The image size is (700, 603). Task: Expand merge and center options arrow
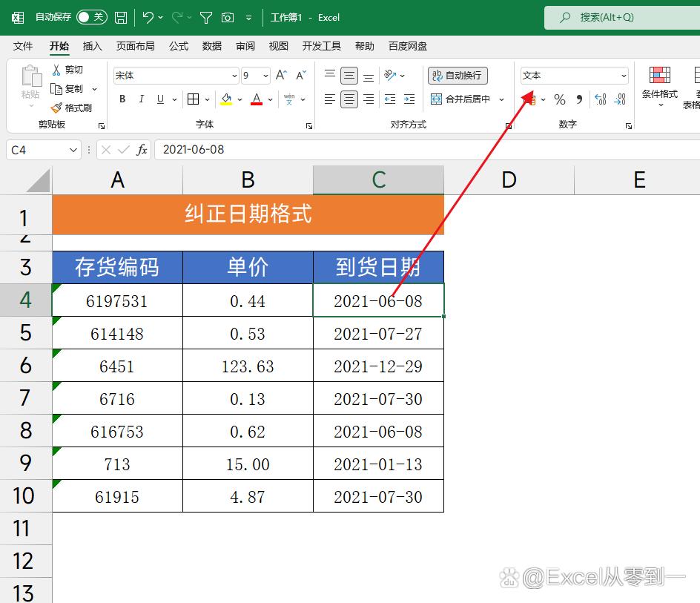(501, 99)
